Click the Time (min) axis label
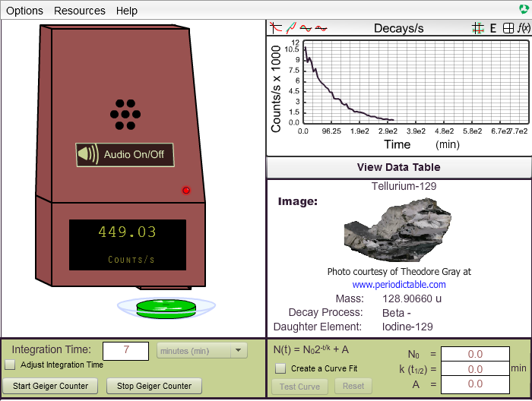 (422, 144)
